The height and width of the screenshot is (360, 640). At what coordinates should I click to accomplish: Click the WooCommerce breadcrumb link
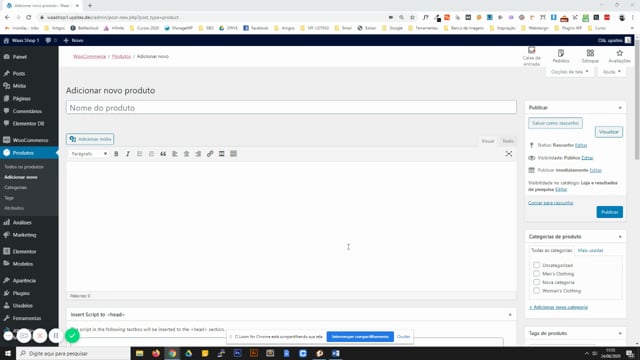pos(89,56)
